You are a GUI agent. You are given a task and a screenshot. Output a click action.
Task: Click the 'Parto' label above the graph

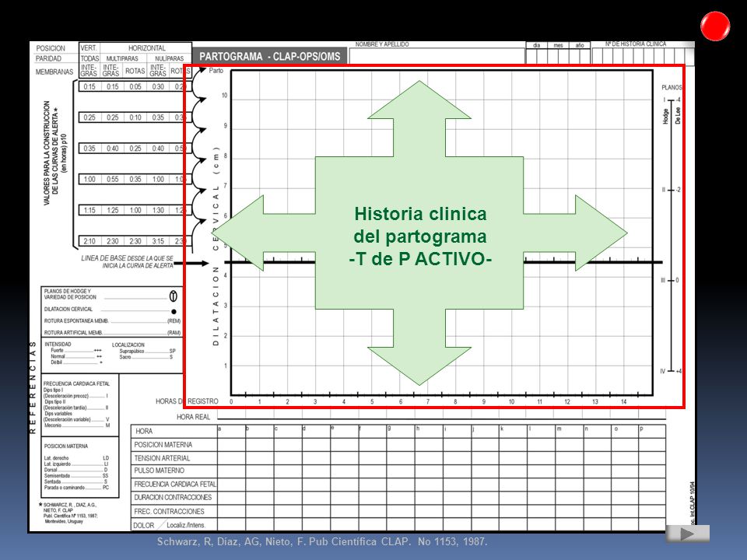click(x=216, y=71)
